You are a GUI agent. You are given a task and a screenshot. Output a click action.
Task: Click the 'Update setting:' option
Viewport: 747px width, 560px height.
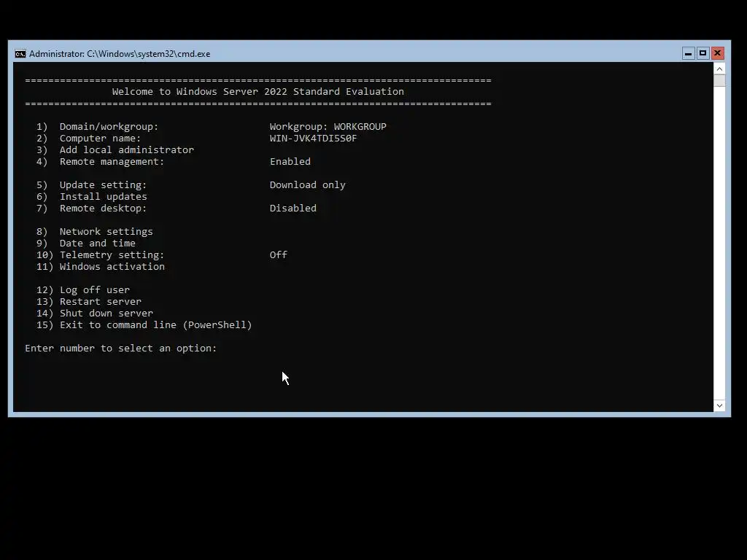point(91,184)
